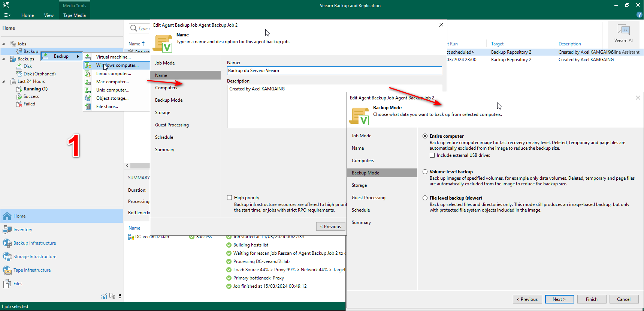
Task: Open the Veeam AI assistant icon
Action: [x=623, y=30]
